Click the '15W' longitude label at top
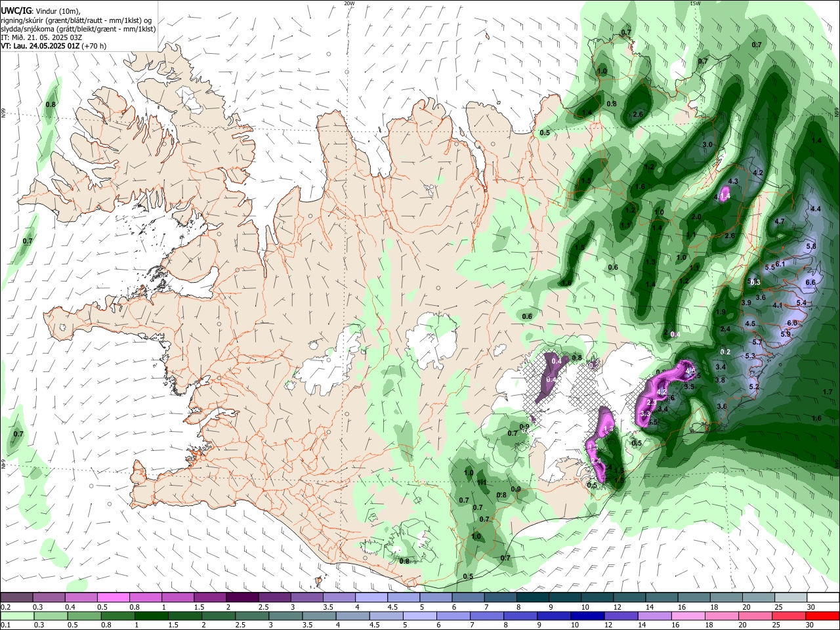Image resolution: width=840 pixels, height=630 pixels. click(x=695, y=3)
